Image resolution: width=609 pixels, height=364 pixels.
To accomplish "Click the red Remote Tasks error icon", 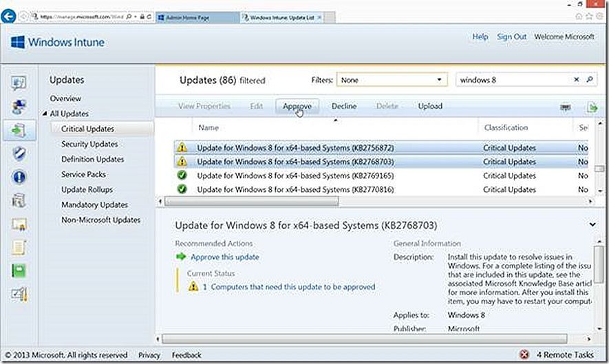I will click(524, 354).
